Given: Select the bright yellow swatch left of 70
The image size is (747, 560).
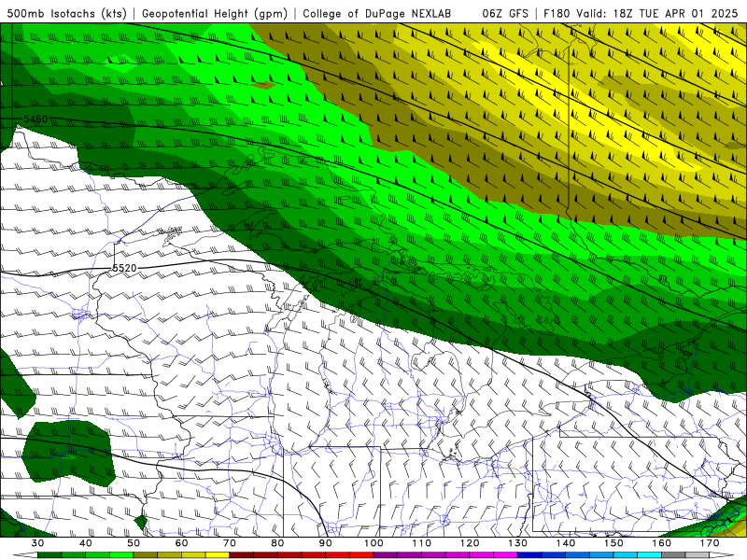Looking at the screenshot, I should point(218,554).
